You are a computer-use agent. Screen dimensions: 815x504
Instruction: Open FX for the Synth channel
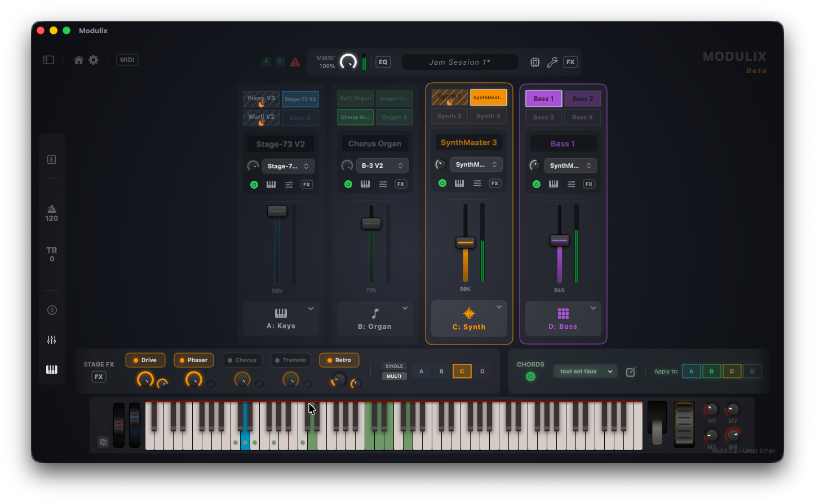(495, 183)
